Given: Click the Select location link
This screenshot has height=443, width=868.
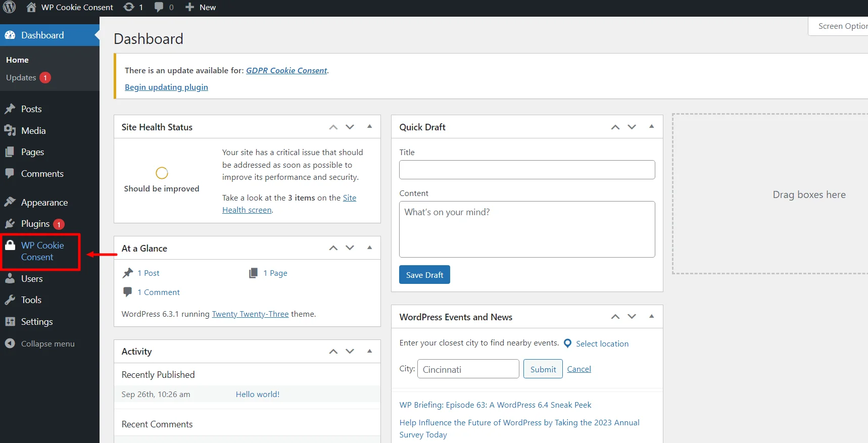Looking at the screenshot, I should coord(602,343).
